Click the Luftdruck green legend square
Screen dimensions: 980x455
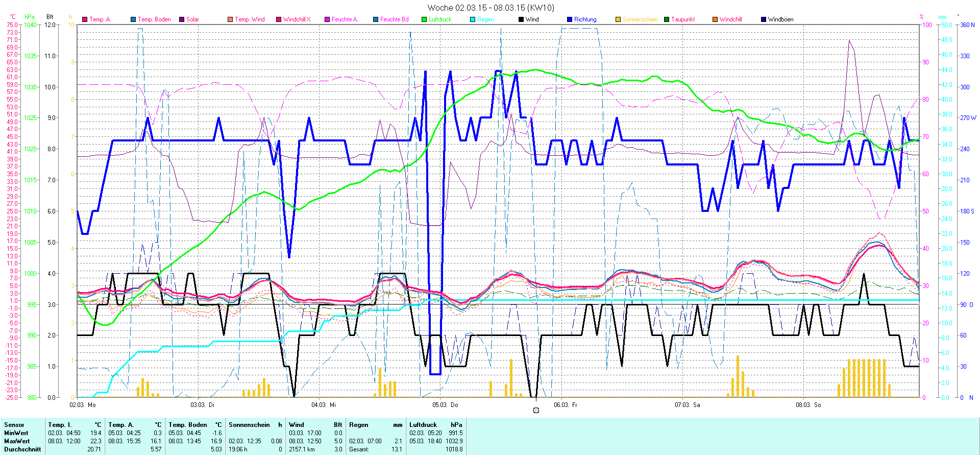[x=424, y=19]
